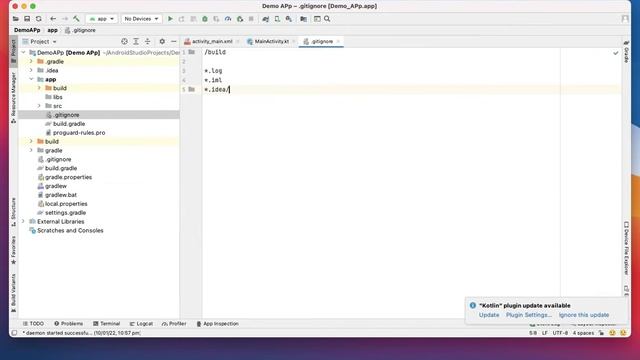Click DemoAPp breadcrumb in navigation bar

(27, 30)
